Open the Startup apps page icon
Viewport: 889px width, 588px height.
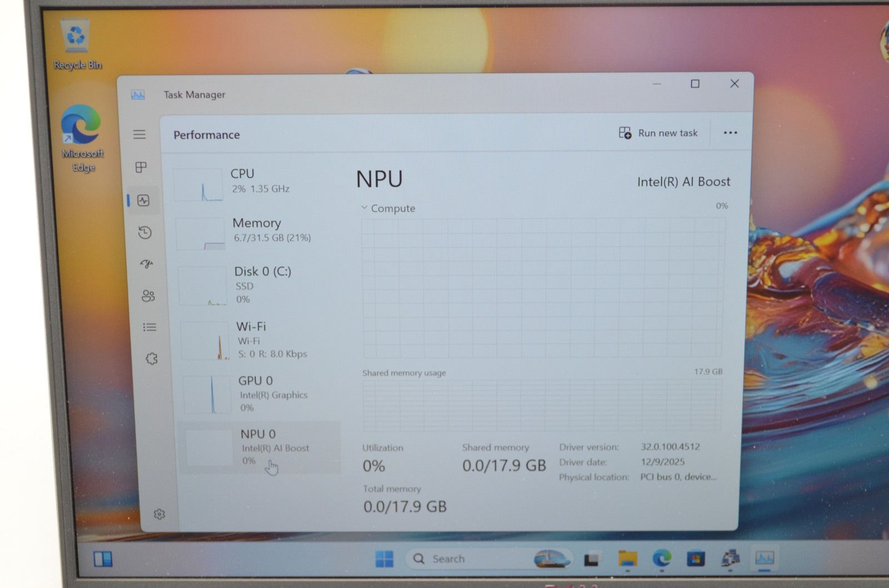pyautogui.click(x=147, y=264)
